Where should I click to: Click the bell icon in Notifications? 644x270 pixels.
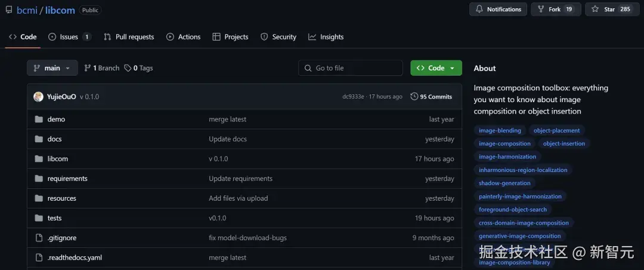479,10
